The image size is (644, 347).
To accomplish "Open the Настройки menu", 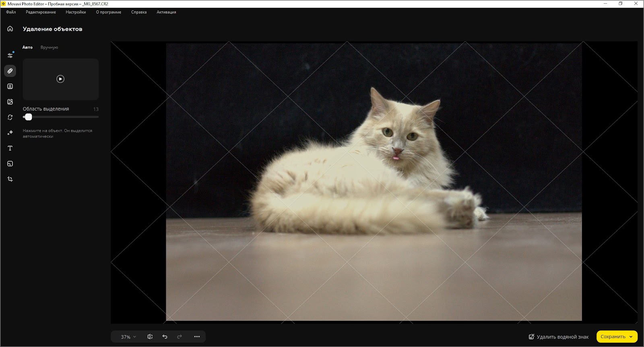I will click(76, 12).
